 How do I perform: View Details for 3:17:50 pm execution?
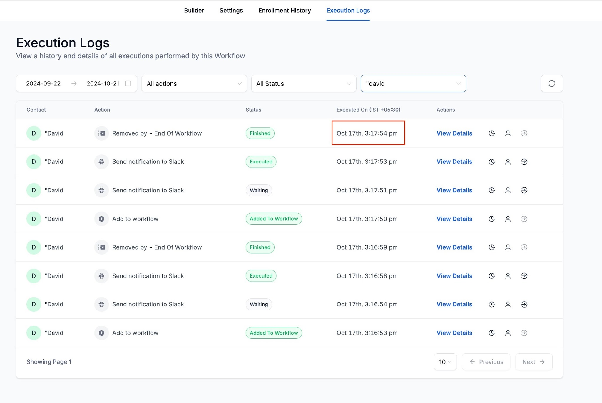pos(454,219)
